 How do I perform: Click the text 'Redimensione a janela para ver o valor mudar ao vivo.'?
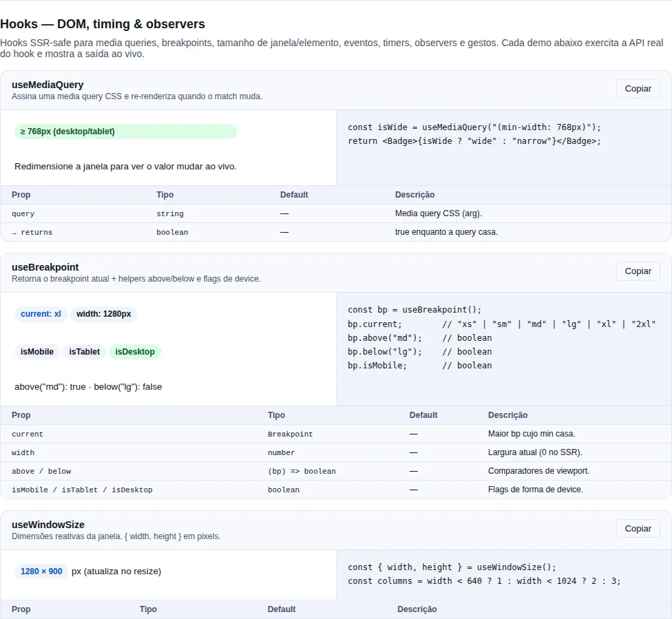click(x=125, y=167)
